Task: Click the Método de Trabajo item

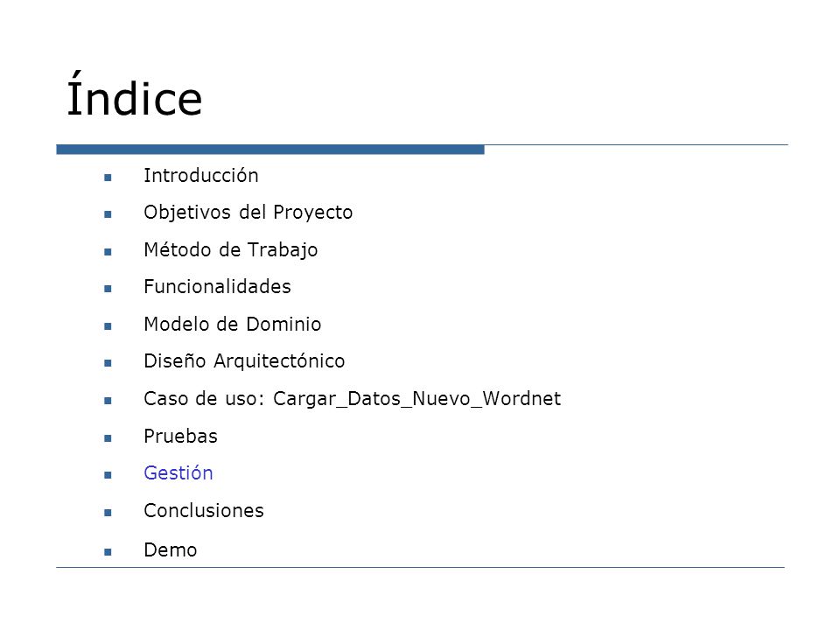Action: point(231,250)
